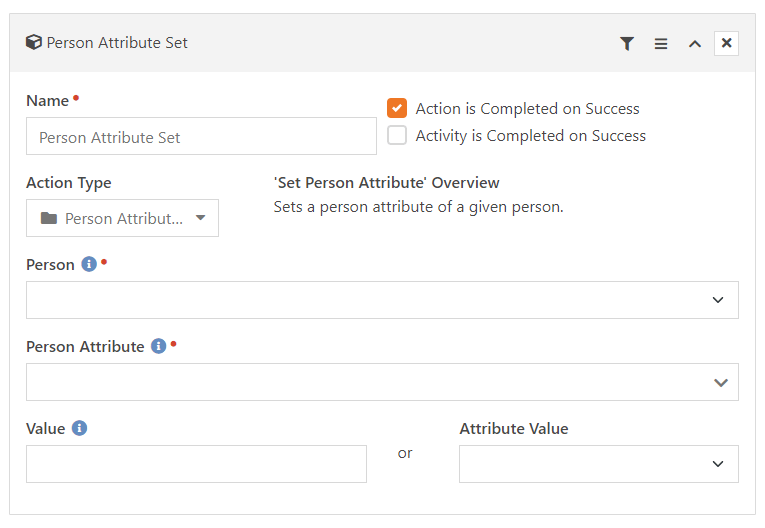Click the reorder hamburger icon in header

click(661, 43)
